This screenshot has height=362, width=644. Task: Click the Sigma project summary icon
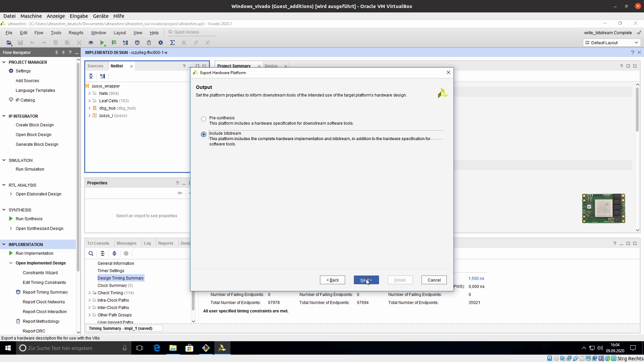[x=172, y=43]
